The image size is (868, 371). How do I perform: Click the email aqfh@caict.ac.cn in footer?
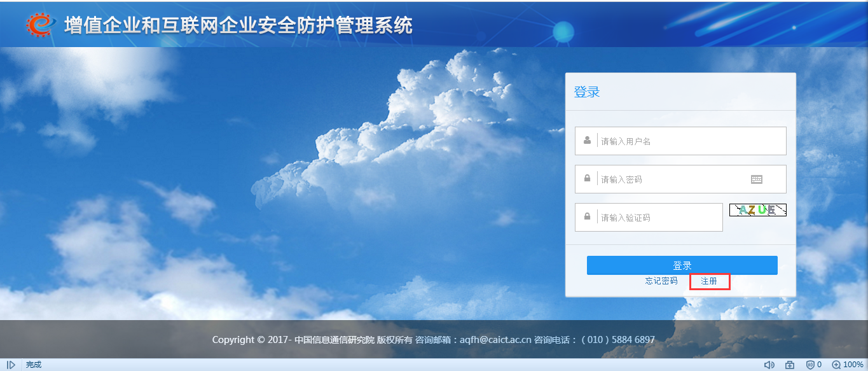495,340
